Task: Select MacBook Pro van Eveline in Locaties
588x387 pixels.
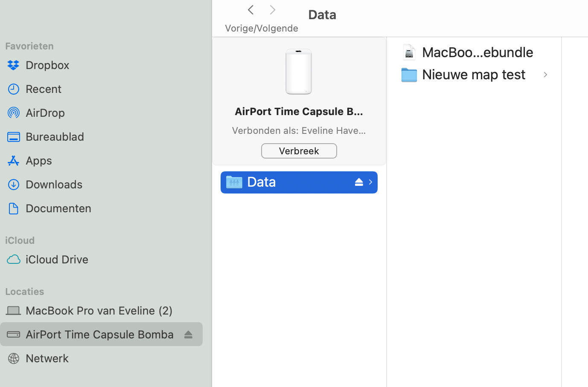Action: click(x=99, y=310)
